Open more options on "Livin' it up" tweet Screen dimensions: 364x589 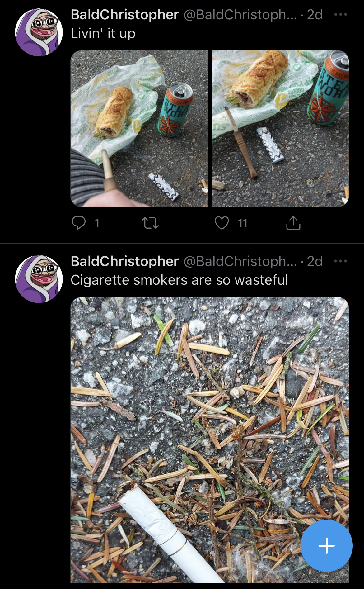coord(341,14)
